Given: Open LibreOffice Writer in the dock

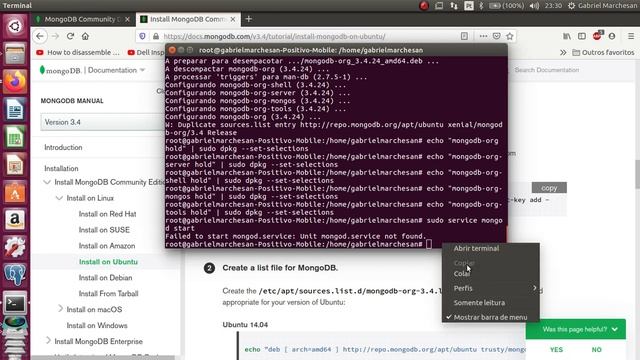Looking at the screenshot, I should (15, 110).
